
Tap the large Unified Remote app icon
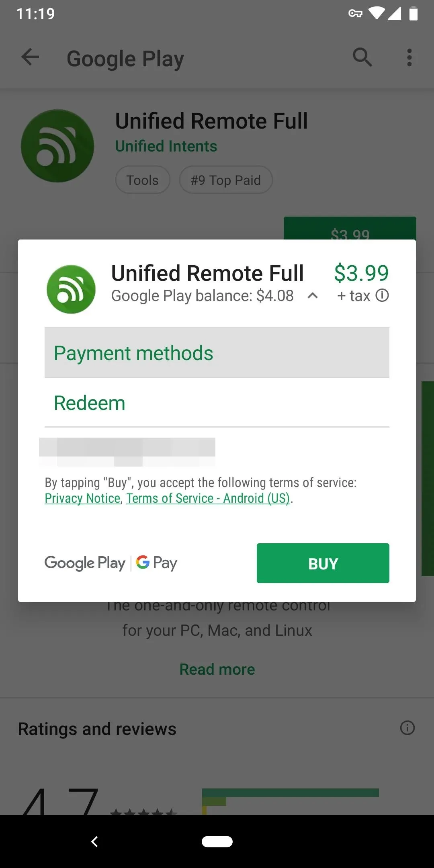click(x=57, y=146)
